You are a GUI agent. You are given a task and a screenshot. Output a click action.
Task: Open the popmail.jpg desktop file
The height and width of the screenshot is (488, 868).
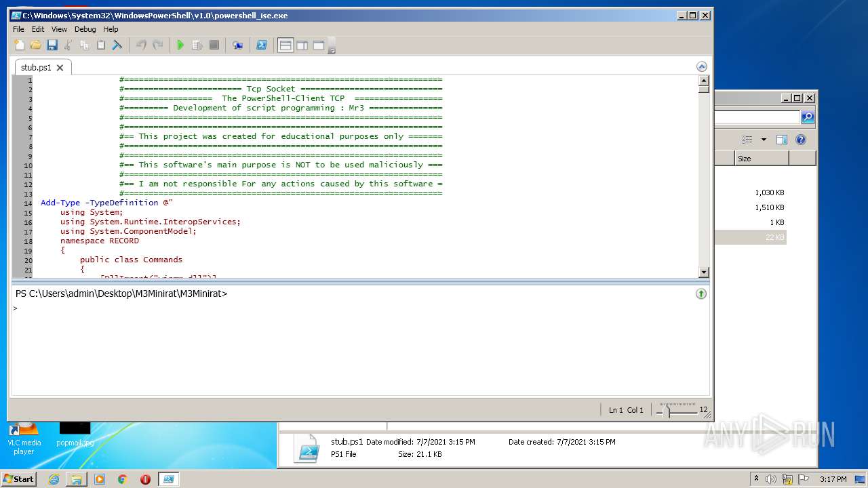pyautogui.click(x=75, y=434)
